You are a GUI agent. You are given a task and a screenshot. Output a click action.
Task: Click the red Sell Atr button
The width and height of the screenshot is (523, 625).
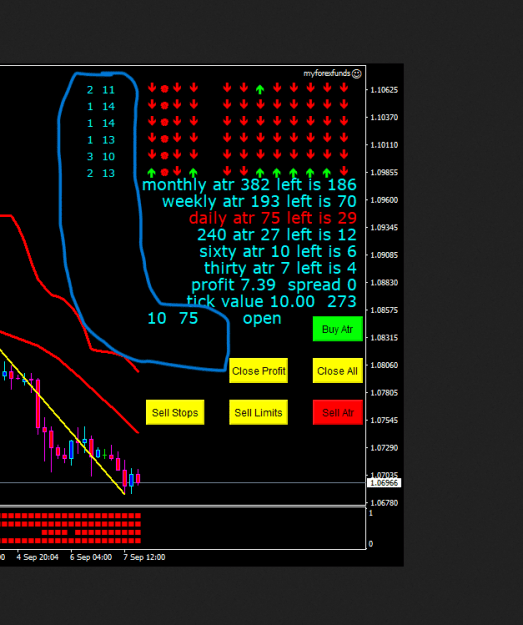(338, 412)
